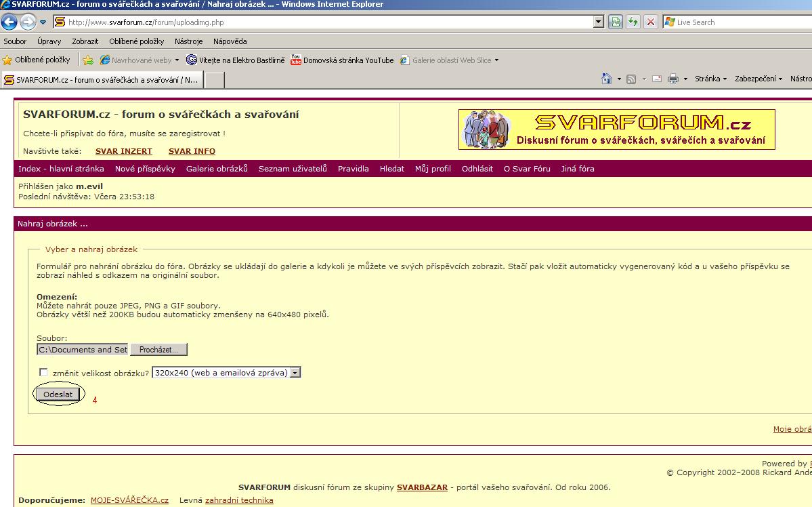Open O Svar Fóru page

coord(527,169)
